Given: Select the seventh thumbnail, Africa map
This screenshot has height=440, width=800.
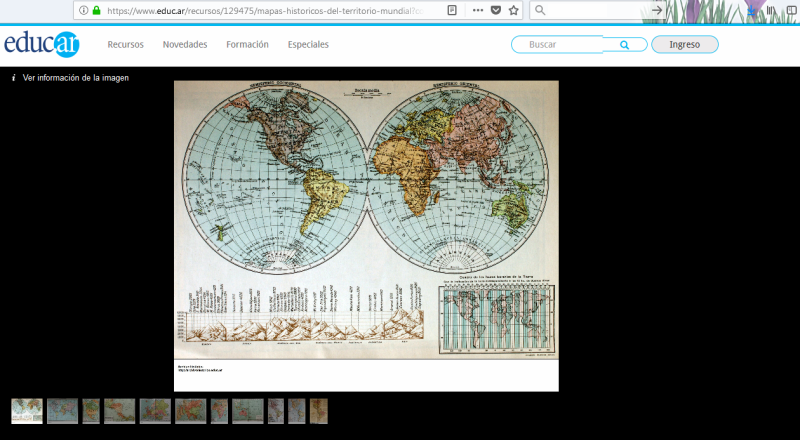Looking at the screenshot, I should 219,411.
